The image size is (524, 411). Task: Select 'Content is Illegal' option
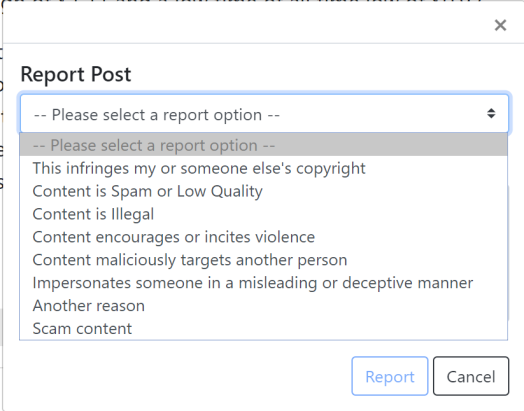(x=264, y=214)
